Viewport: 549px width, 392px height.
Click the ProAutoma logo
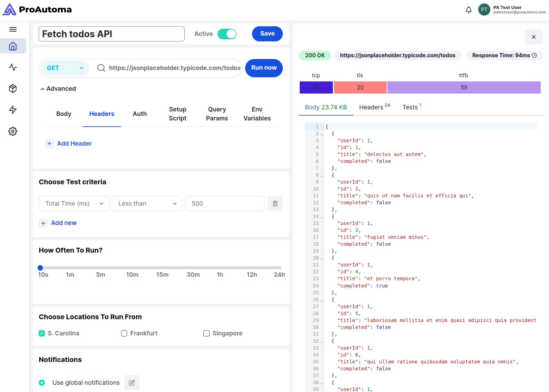[37, 10]
